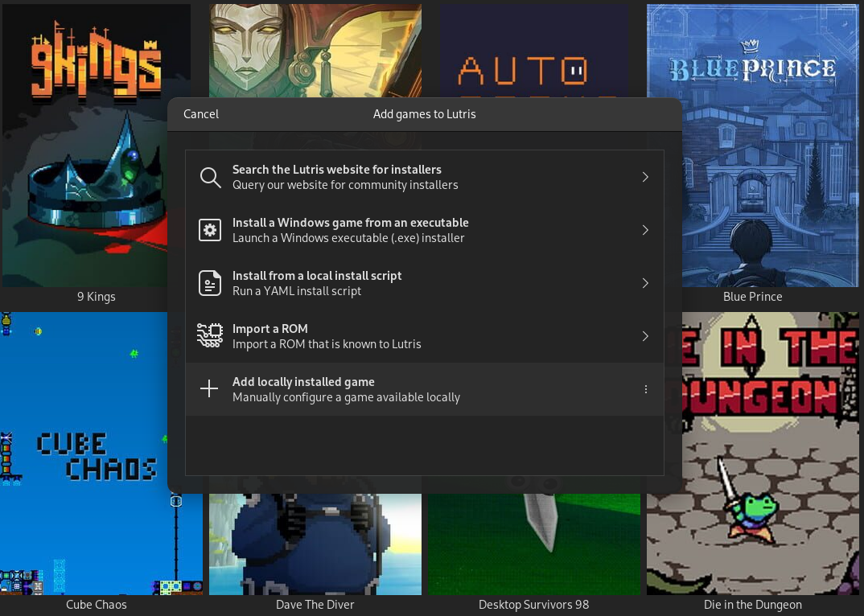Click the gear icon for Windows executable install
Screen dimensions: 864x616
(x=210, y=230)
